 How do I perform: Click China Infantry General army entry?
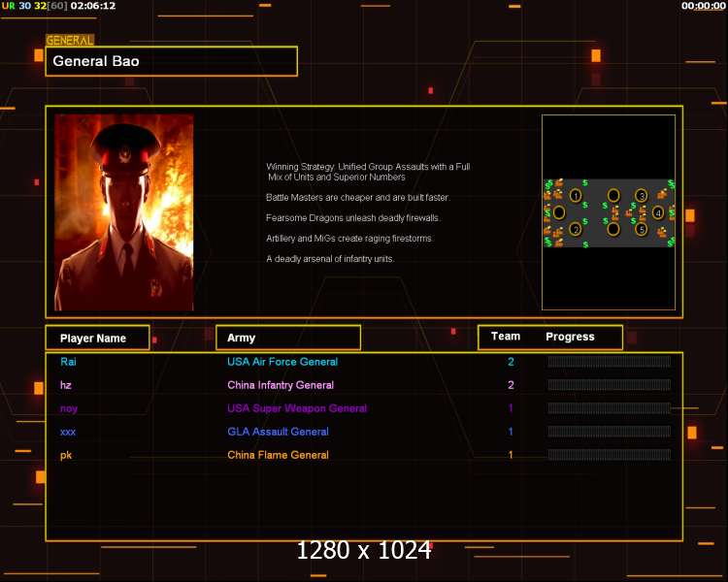[281, 385]
